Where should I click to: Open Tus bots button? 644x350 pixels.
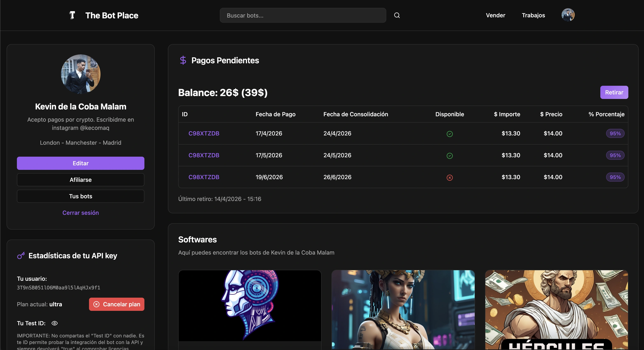tap(81, 196)
